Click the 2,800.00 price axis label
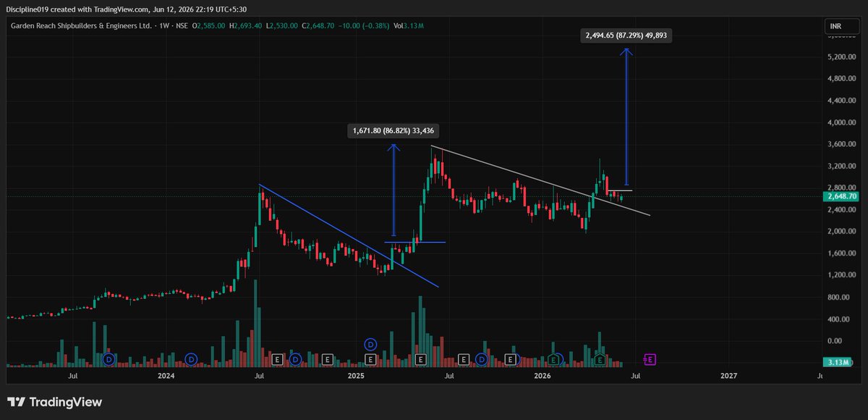The height and width of the screenshot is (420, 868). click(843, 188)
